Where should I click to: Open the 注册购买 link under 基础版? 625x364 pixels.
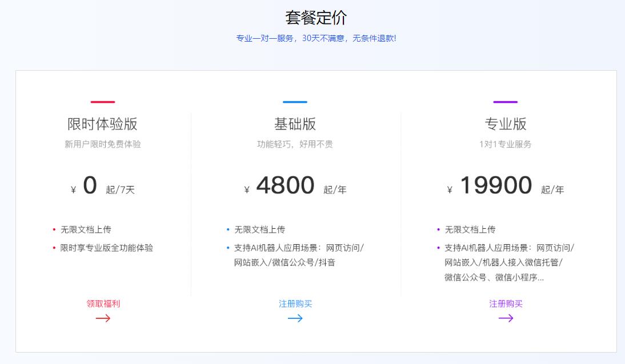[295, 304]
